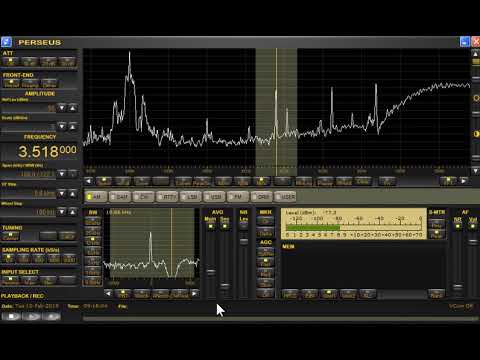The width and height of the screenshot is (480, 360).
Task: Click the stop button in Playback/Rec
Action: pos(12,316)
